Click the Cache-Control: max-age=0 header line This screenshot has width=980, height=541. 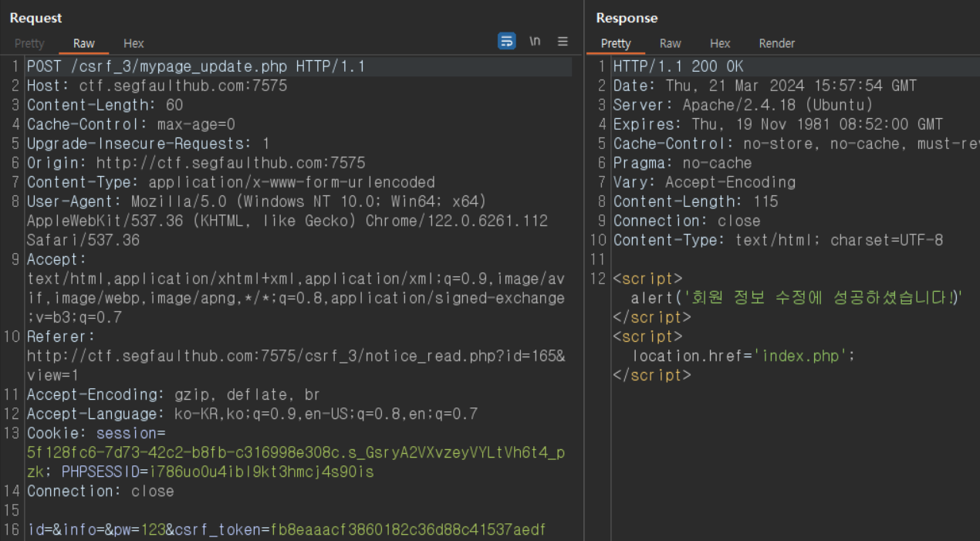click(x=131, y=124)
